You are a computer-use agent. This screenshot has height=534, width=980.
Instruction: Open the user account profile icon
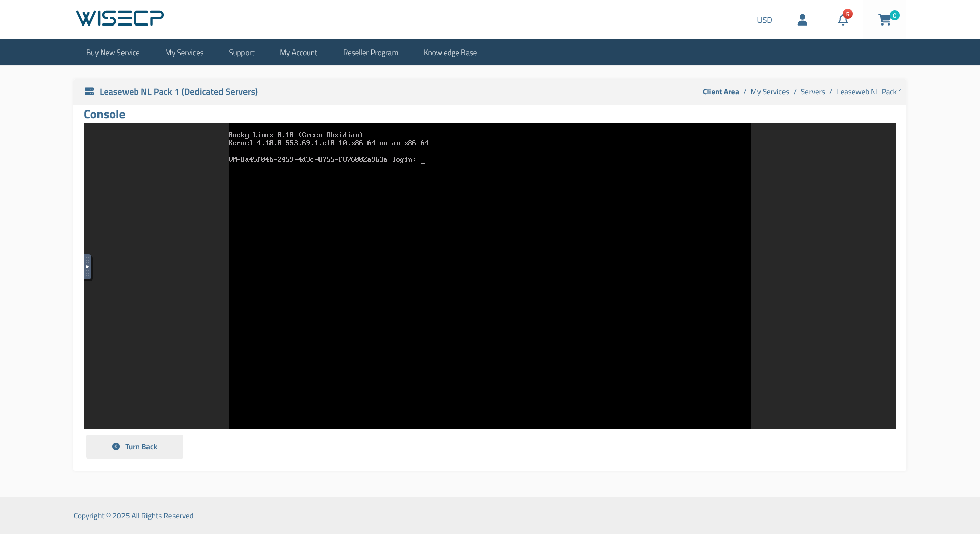(802, 20)
